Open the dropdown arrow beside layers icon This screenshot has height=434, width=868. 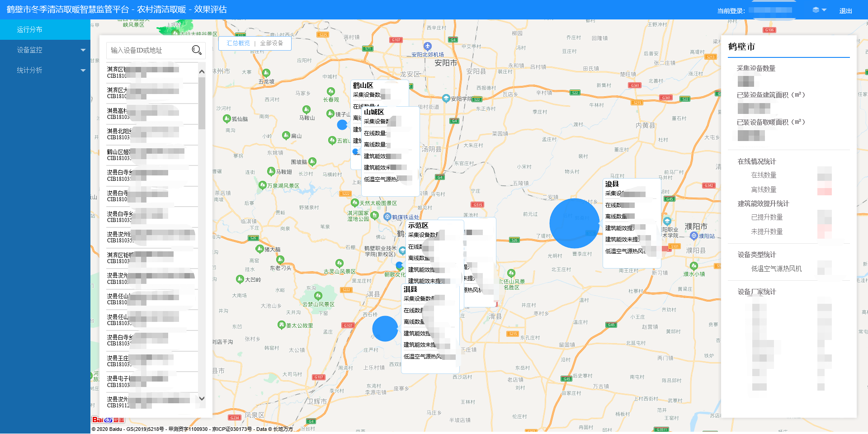click(x=824, y=10)
